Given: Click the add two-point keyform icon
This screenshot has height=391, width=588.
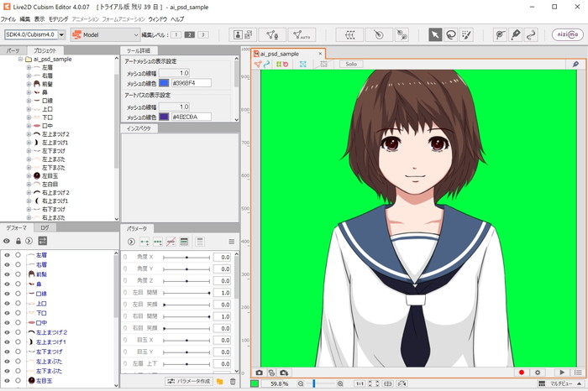Looking at the screenshot, I should tap(144, 242).
